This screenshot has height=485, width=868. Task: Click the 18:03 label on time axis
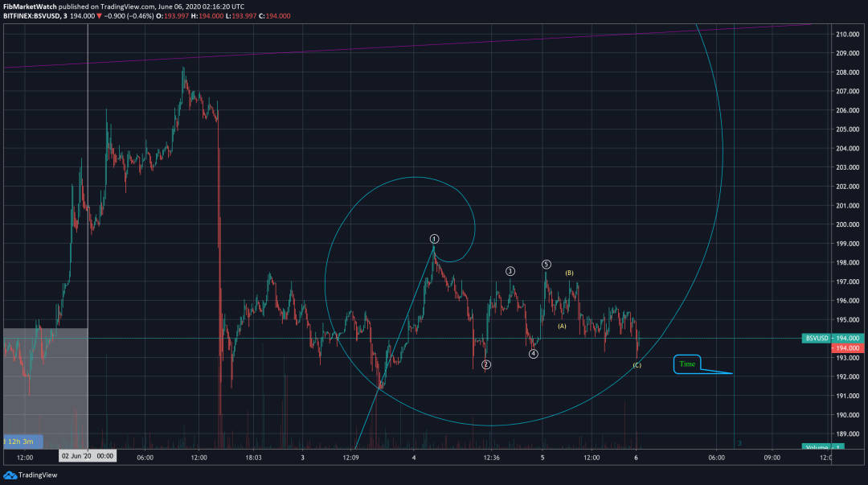pyautogui.click(x=253, y=457)
